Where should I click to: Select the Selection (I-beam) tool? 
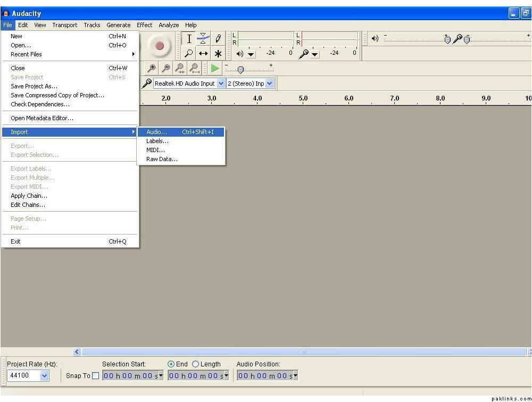[x=189, y=38]
